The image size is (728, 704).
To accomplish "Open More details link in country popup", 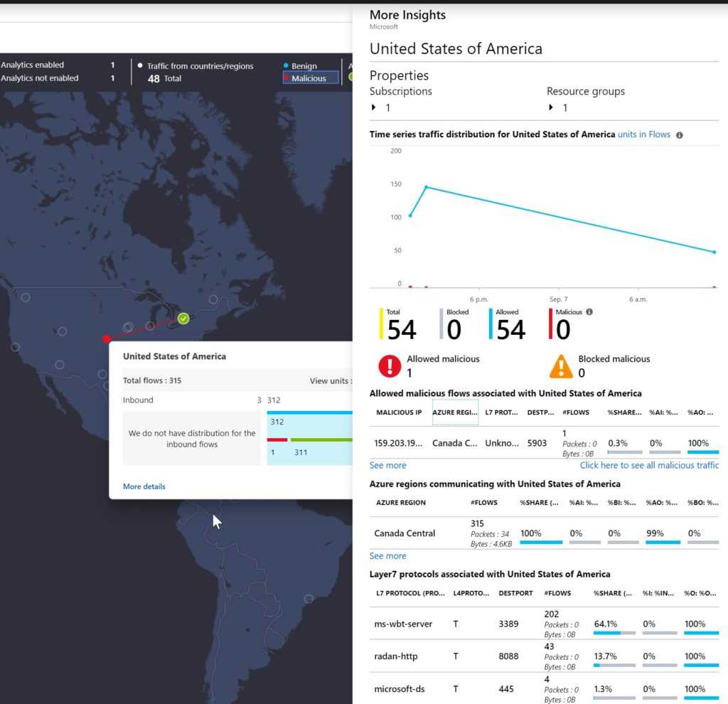I will coord(144,486).
